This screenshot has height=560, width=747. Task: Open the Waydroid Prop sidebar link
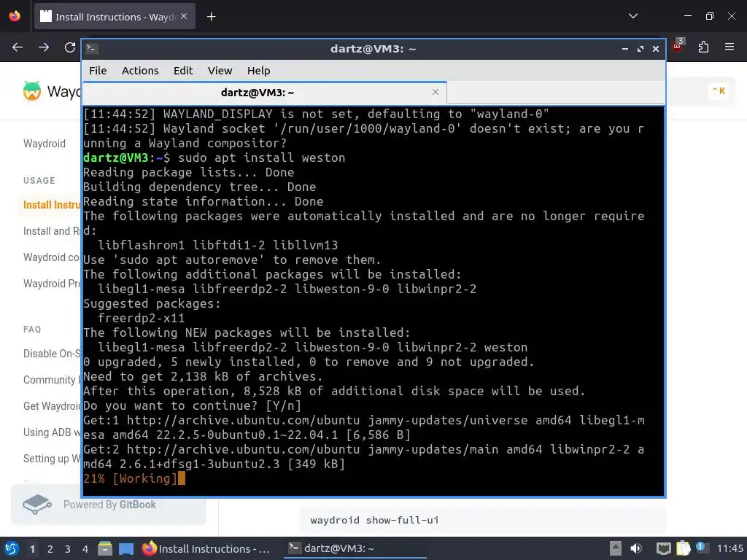tap(52, 284)
